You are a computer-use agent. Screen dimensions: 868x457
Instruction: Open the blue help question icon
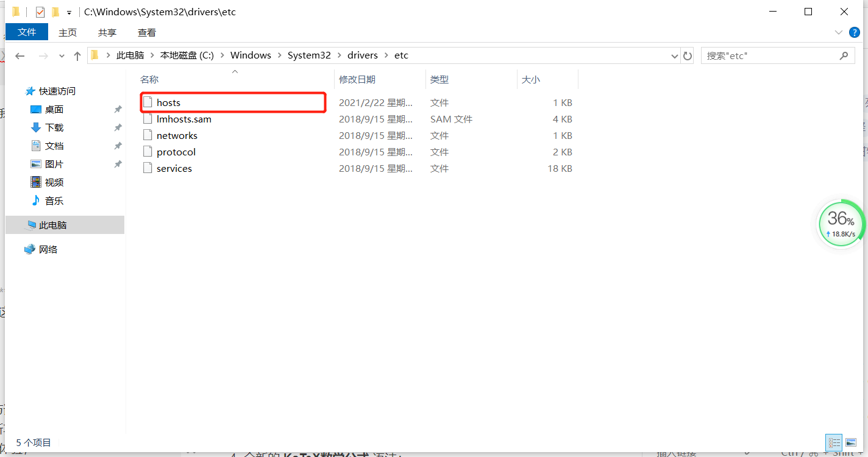(x=855, y=32)
